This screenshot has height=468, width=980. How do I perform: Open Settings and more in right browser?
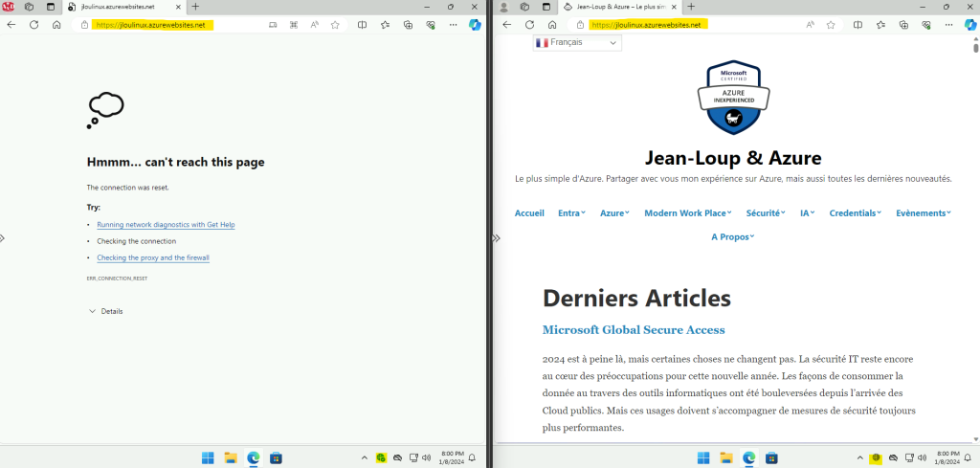[x=948, y=25]
